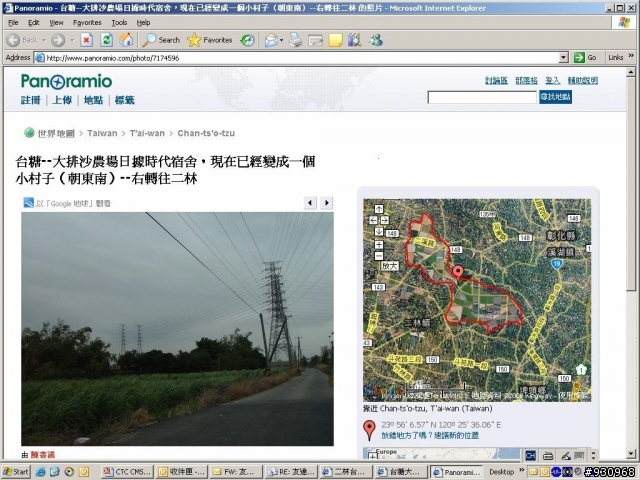Click the Back navigation arrow
Image resolution: width=640 pixels, height=480 pixels.
(13, 40)
